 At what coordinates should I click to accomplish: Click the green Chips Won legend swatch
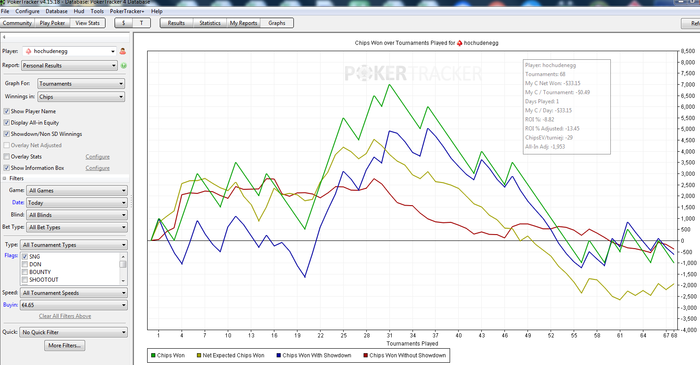click(x=153, y=356)
